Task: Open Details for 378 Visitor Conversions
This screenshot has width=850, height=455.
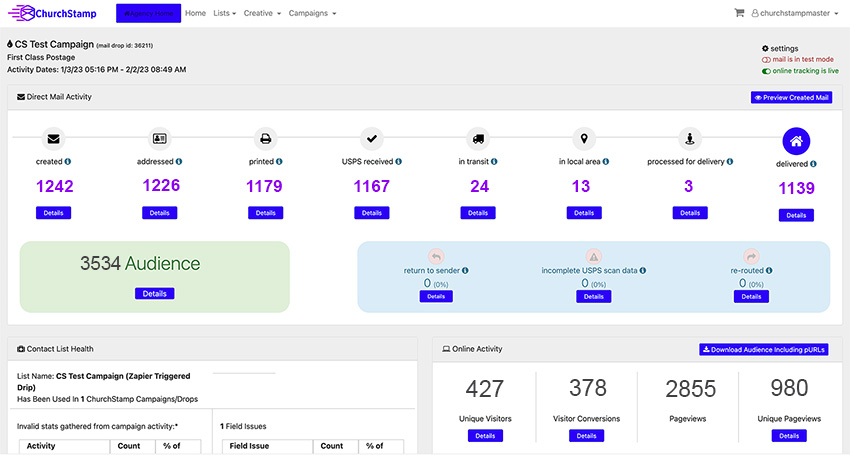Action: [587, 435]
